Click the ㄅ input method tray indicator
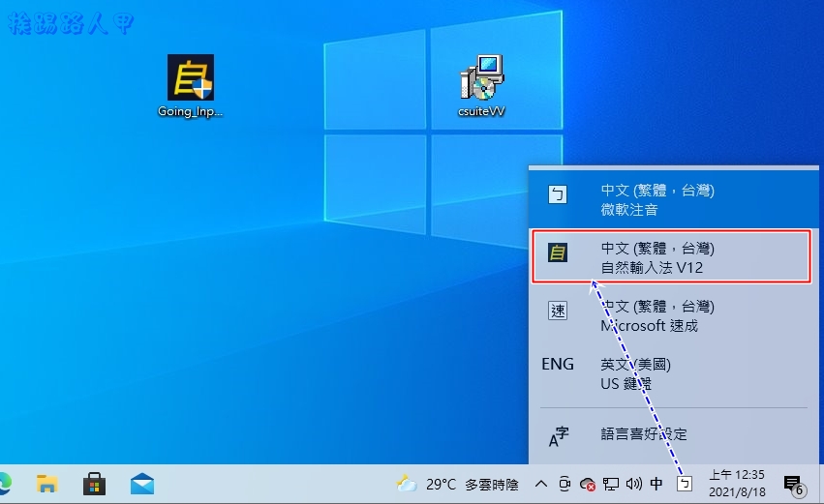The height and width of the screenshot is (504, 824). 685,484
